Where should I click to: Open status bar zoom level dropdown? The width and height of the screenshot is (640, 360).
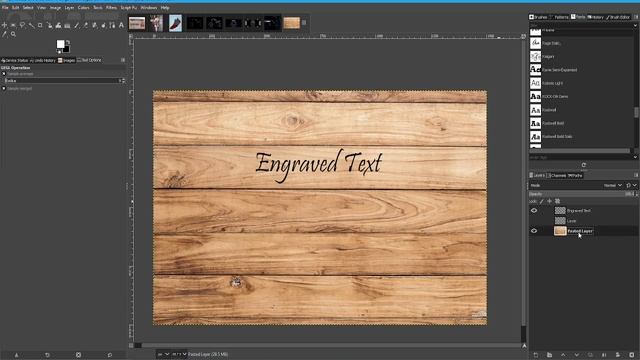(179, 354)
